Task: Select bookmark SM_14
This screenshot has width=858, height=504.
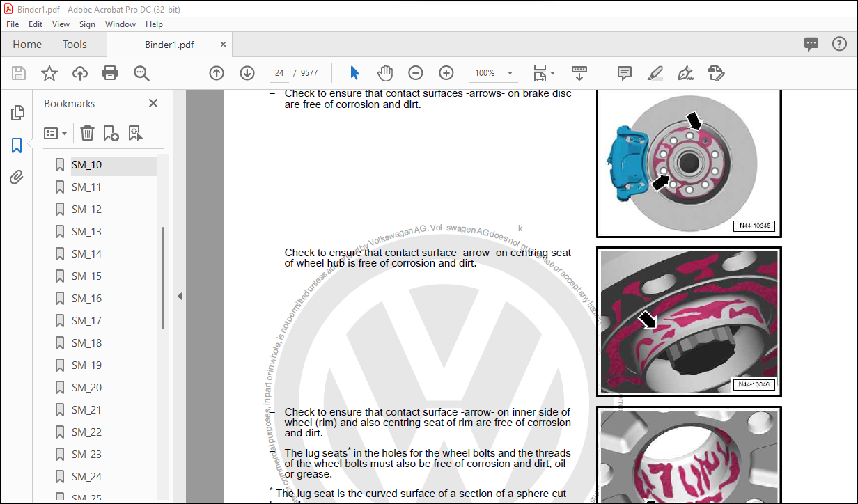Action: pos(86,254)
